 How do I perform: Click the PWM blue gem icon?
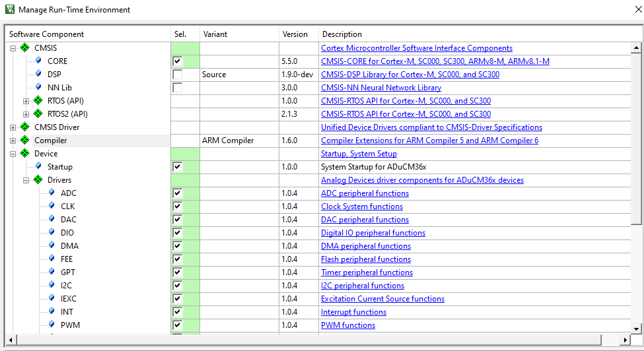(x=52, y=324)
